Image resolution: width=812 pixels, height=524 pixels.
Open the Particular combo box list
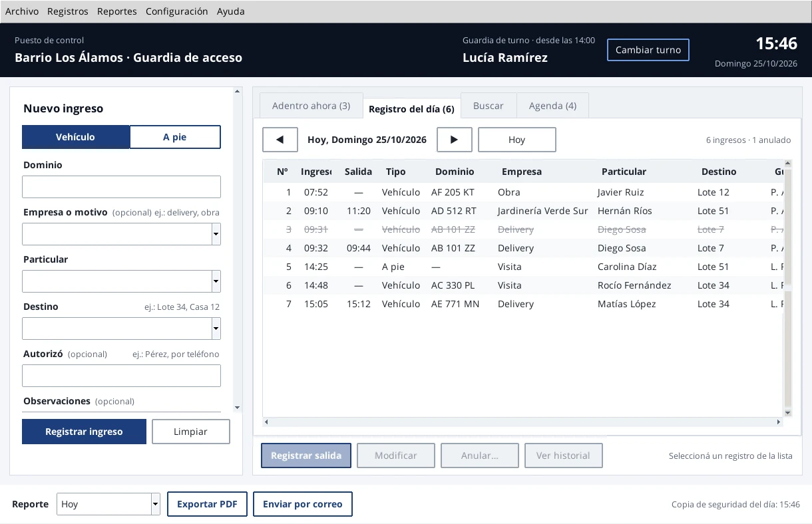click(216, 281)
